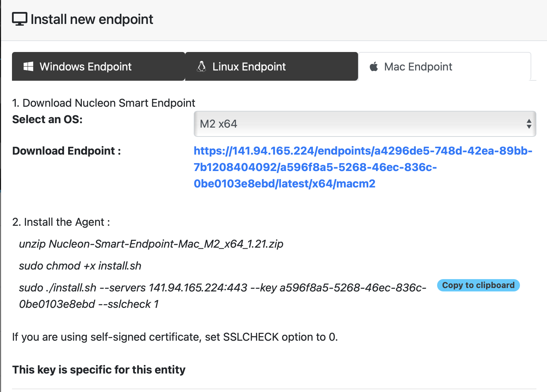Screen dimensions: 547x392
Task: Click the Download Nucleon Smart Endpoint step text
Action: point(104,103)
